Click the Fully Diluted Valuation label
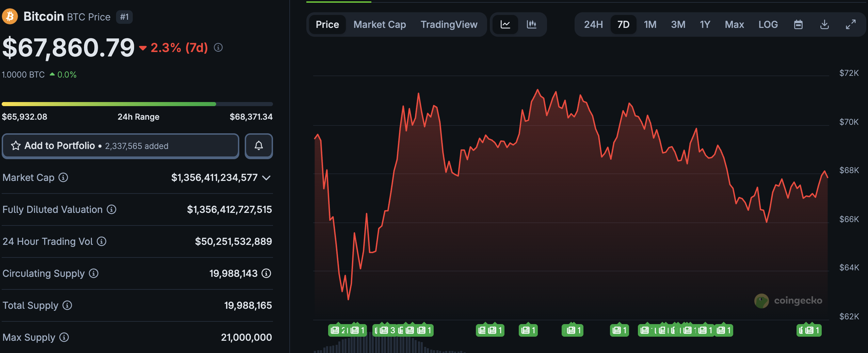The image size is (868, 353). 52,209
